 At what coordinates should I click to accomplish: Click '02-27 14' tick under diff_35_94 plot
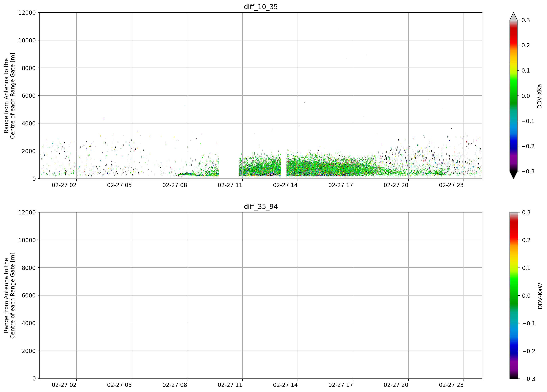285,385
